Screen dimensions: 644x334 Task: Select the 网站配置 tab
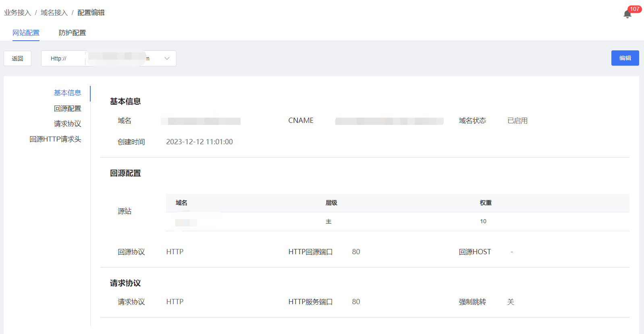[x=26, y=33]
